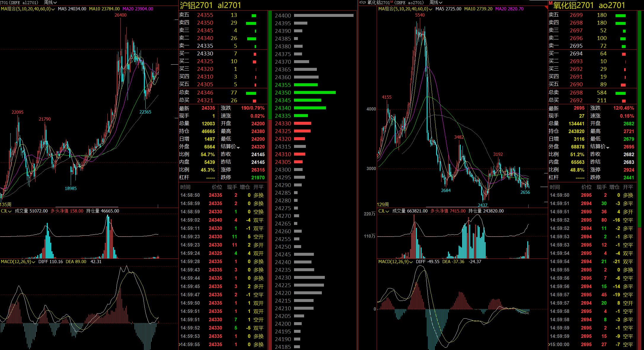Image resolution: width=644 pixels, height=350 pixels.
Task: Select the 沪铝2701 al2701 quote title
Action: coord(211,5)
